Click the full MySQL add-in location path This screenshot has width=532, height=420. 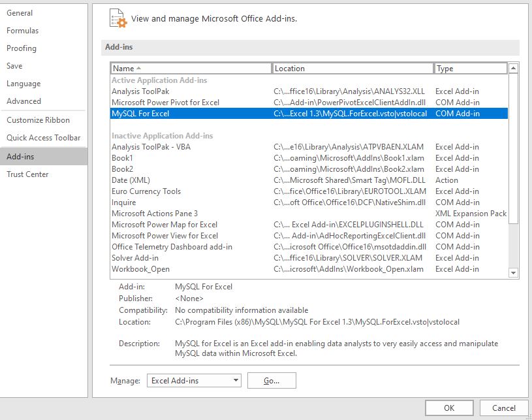(317, 322)
